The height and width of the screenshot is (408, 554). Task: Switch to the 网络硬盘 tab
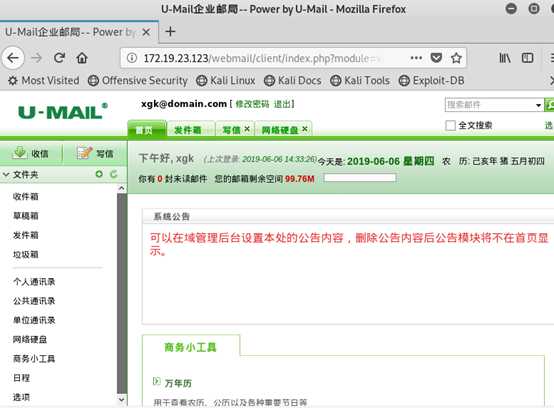click(x=279, y=130)
